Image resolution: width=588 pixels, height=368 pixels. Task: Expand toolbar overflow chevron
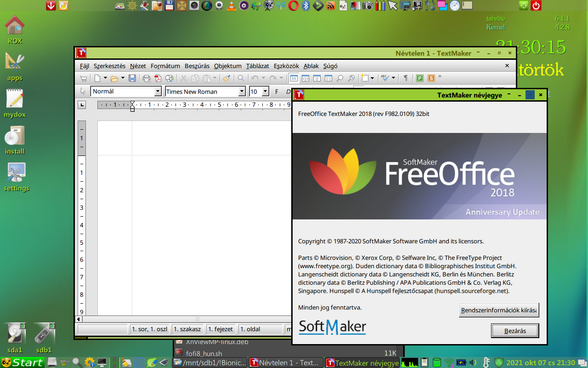[x=440, y=76]
